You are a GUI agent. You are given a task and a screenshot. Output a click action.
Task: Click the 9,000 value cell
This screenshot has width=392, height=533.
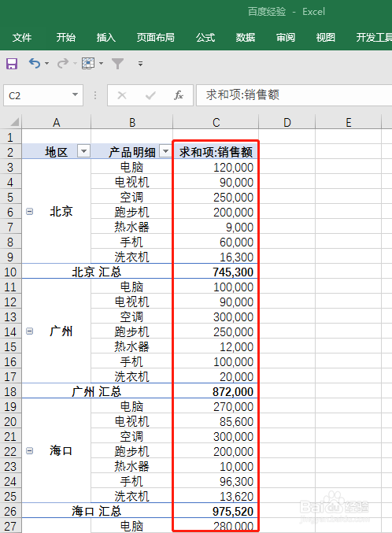coord(216,227)
